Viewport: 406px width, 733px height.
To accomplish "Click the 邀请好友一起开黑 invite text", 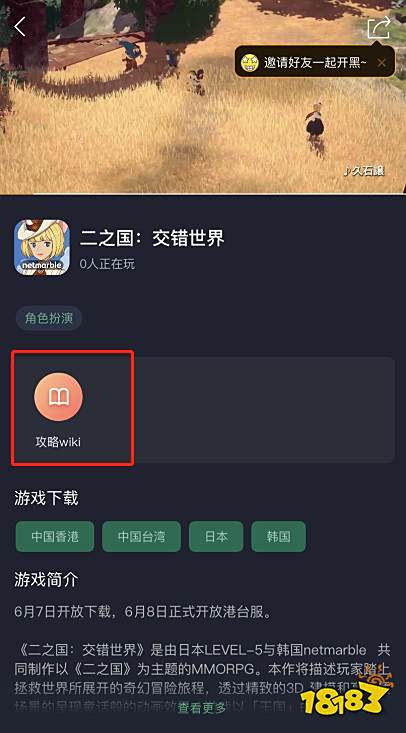I will tap(316, 62).
